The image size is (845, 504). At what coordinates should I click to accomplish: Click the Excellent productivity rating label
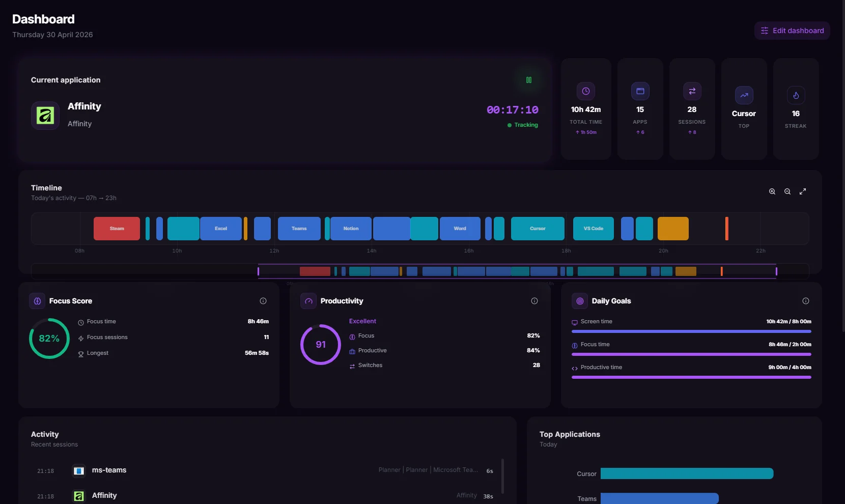(362, 321)
